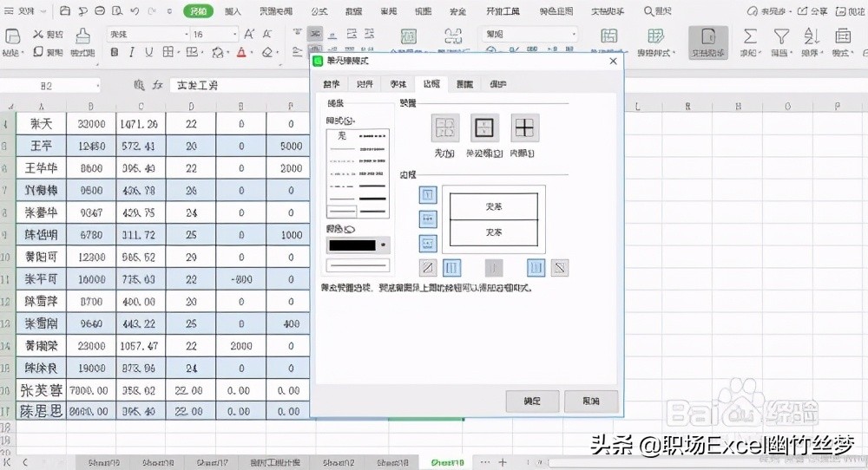The height and width of the screenshot is (470, 868).
Task: Switch to the Protection tab in dialog
Action: (497, 84)
